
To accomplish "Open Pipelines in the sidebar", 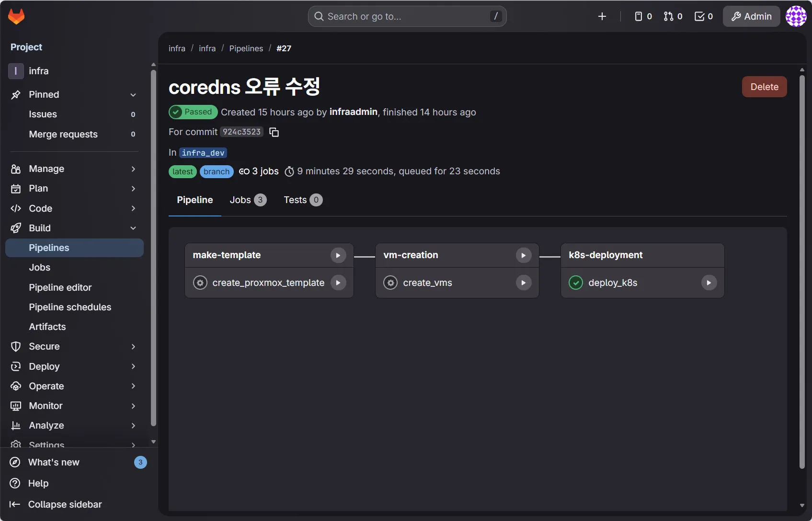I will pyautogui.click(x=74, y=248).
